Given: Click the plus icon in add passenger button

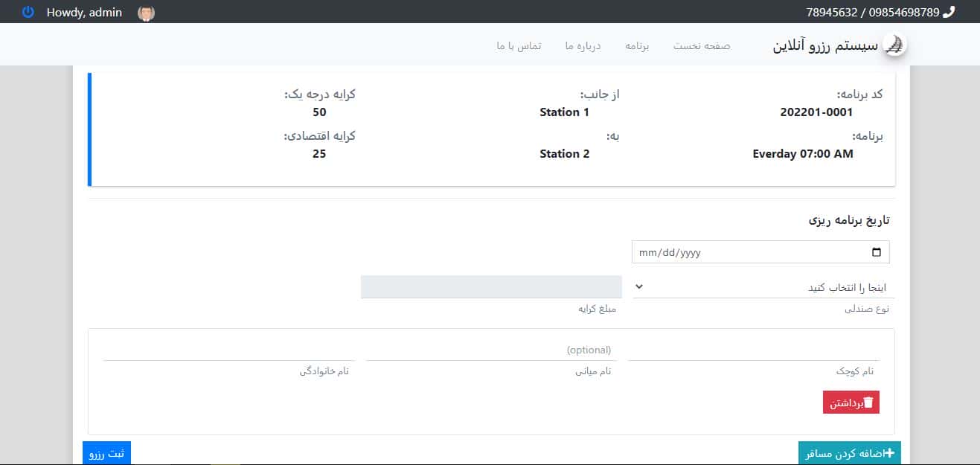Looking at the screenshot, I should coord(888,453).
